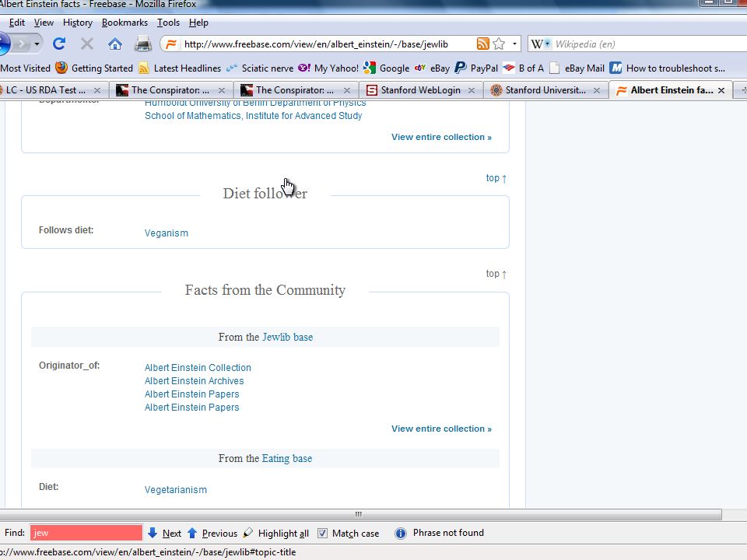Go to the Home page icon
The height and width of the screenshot is (560, 747).
tap(115, 44)
